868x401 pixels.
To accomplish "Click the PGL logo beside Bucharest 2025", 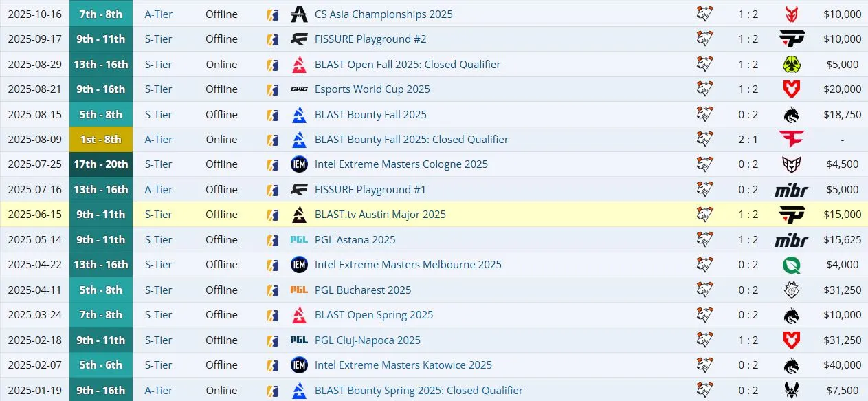I will tap(299, 290).
